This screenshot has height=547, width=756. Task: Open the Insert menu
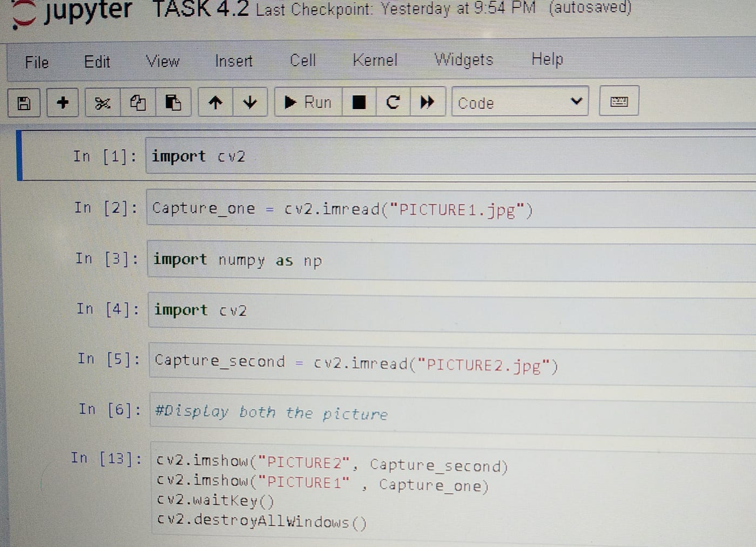click(233, 61)
